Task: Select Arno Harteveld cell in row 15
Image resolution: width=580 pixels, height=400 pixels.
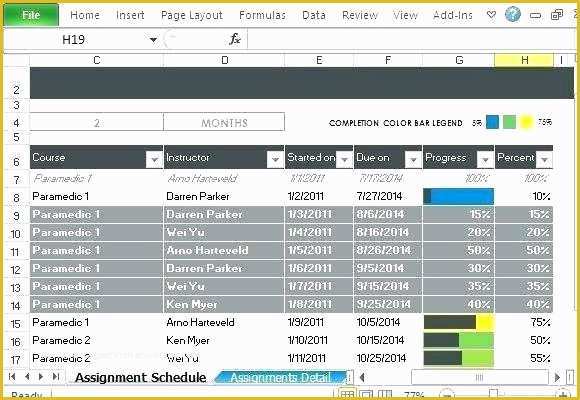Action: [224, 322]
